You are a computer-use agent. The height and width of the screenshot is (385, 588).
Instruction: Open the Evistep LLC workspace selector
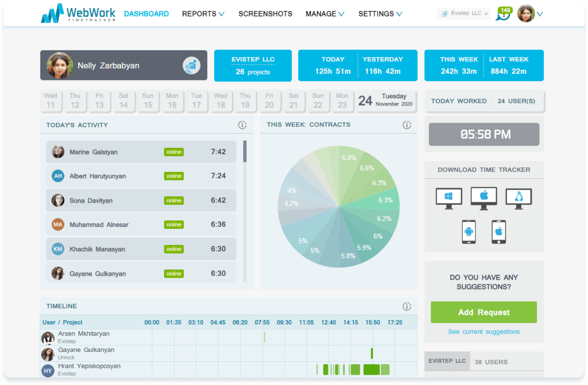pos(463,13)
